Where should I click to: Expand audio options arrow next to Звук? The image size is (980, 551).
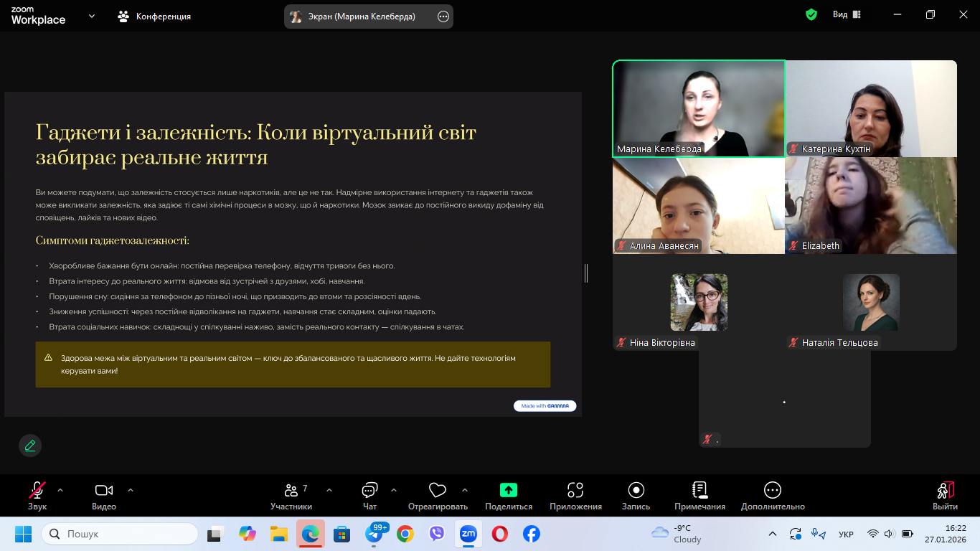[60, 491]
